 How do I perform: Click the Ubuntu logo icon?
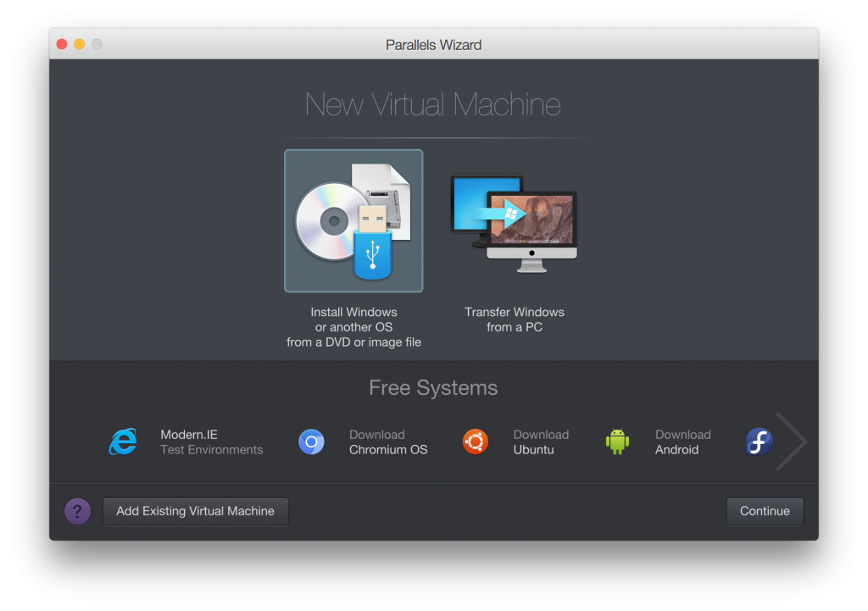coord(476,442)
